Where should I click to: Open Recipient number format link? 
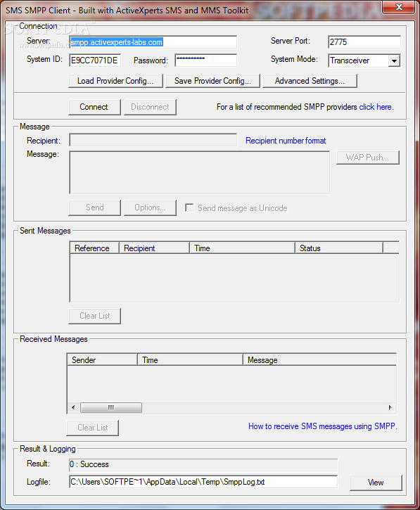(286, 141)
